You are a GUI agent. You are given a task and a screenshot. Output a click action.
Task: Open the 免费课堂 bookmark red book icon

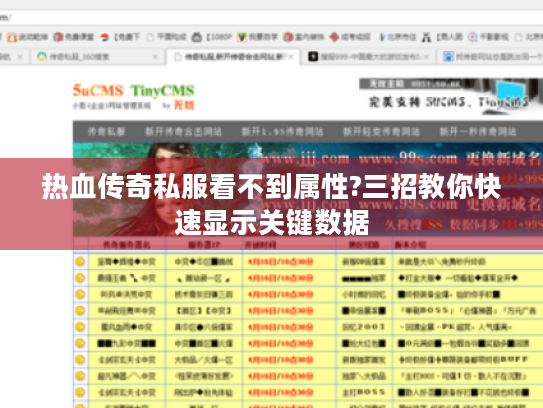tap(58, 37)
